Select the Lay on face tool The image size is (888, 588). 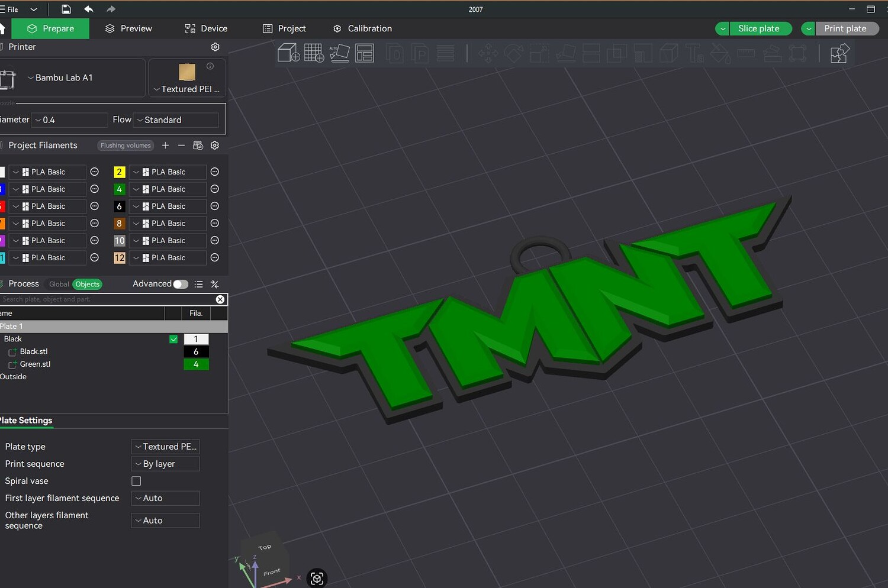[x=565, y=54]
